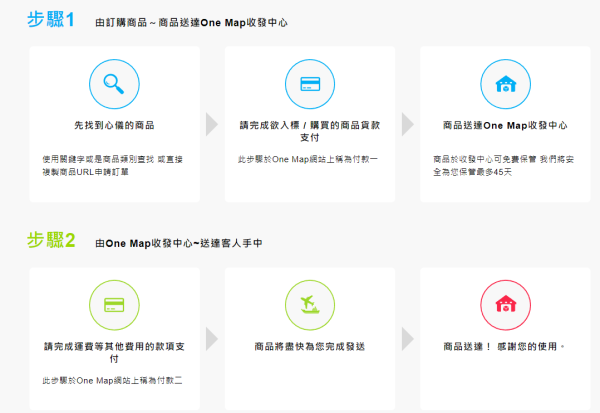This screenshot has width=600, height=413.
Task: Click the arrow after the shipping fee payment card
Action: point(211,338)
